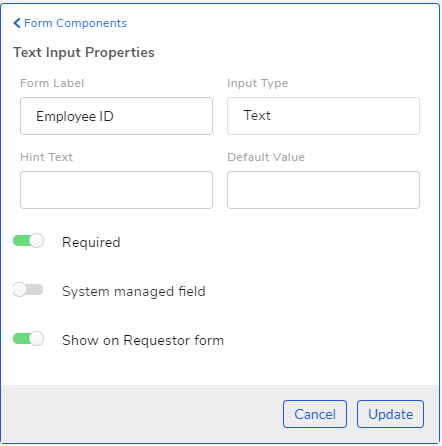Select the empty Default Value box
This screenshot has height=446, width=442.
[x=323, y=190]
